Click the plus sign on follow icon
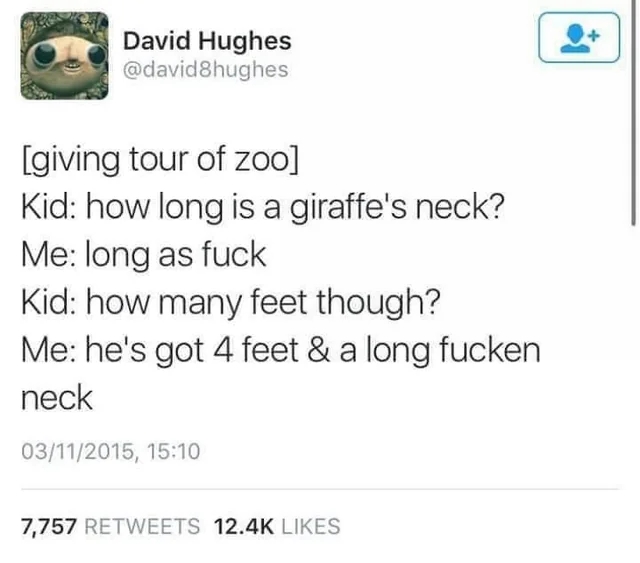The width and height of the screenshot is (640, 563). [595, 36]
